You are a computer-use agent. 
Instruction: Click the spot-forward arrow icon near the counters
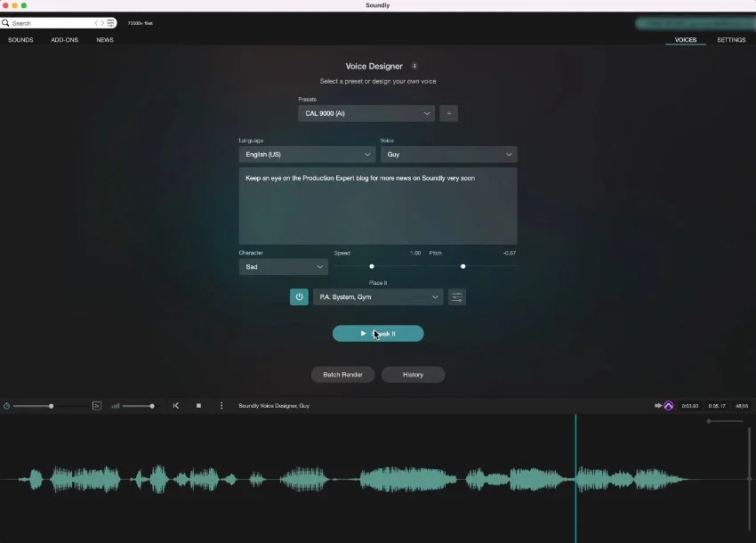[656, 405]
